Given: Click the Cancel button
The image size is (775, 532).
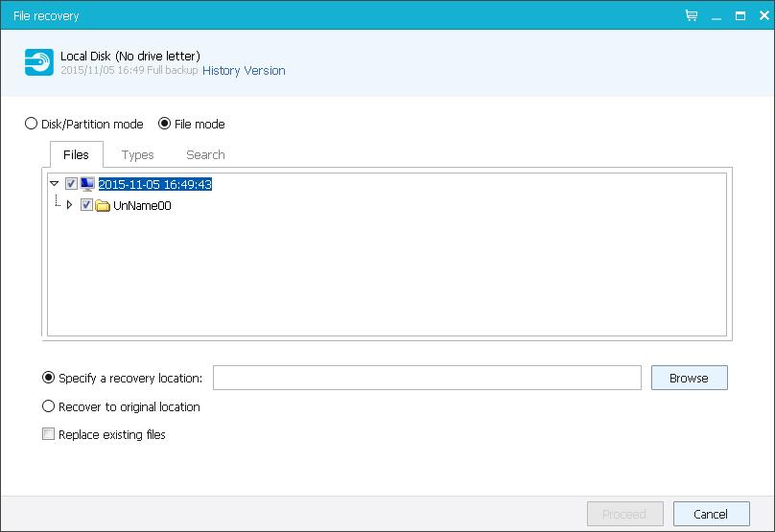Looking at the screenshot, I should [x=712, y=514].
